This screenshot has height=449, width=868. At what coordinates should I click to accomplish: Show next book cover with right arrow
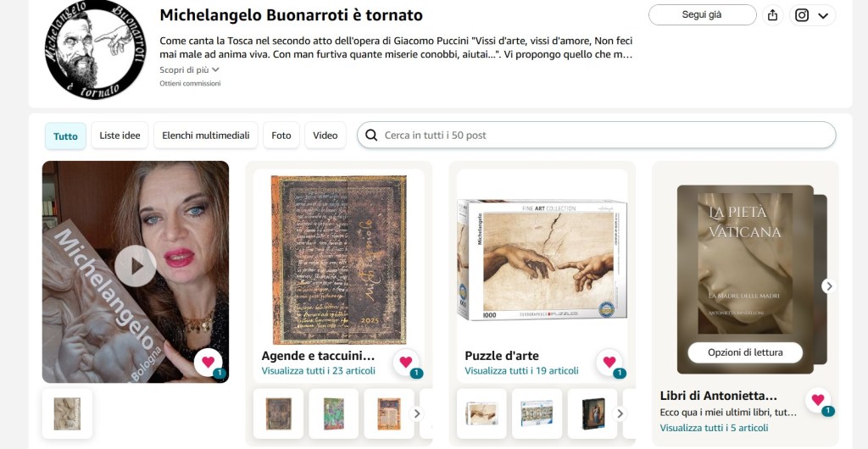click(828, 285)
